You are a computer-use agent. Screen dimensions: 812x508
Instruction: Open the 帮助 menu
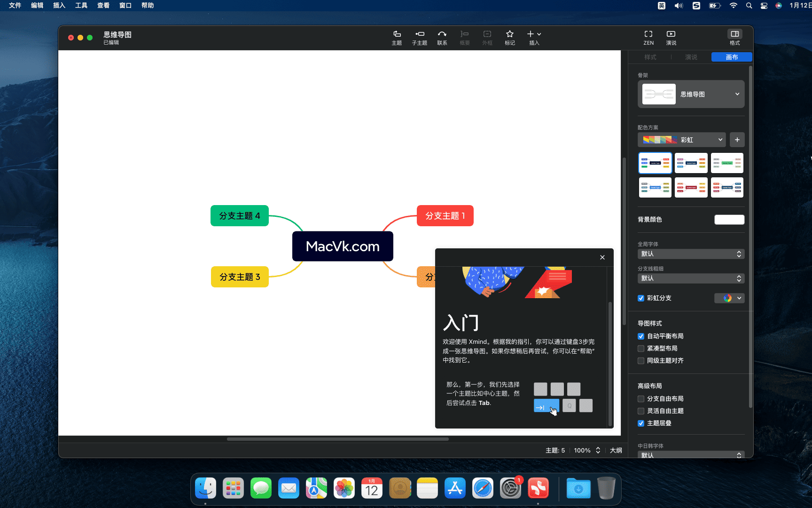148,6
